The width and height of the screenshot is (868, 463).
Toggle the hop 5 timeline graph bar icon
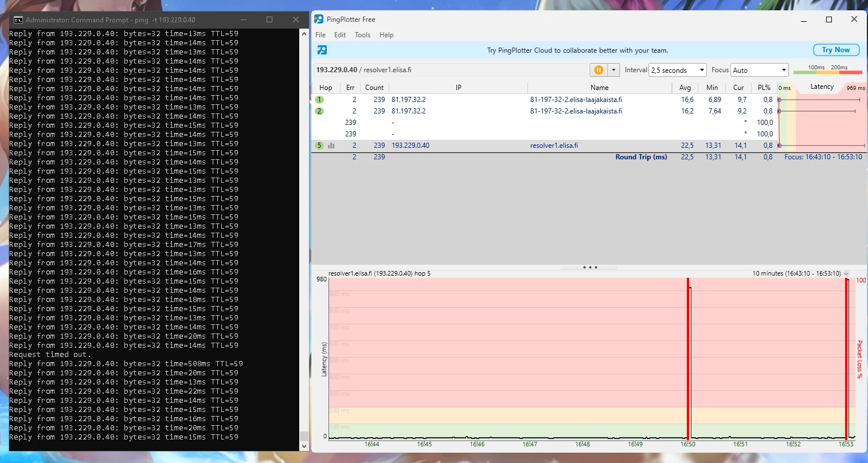point(331,146)
